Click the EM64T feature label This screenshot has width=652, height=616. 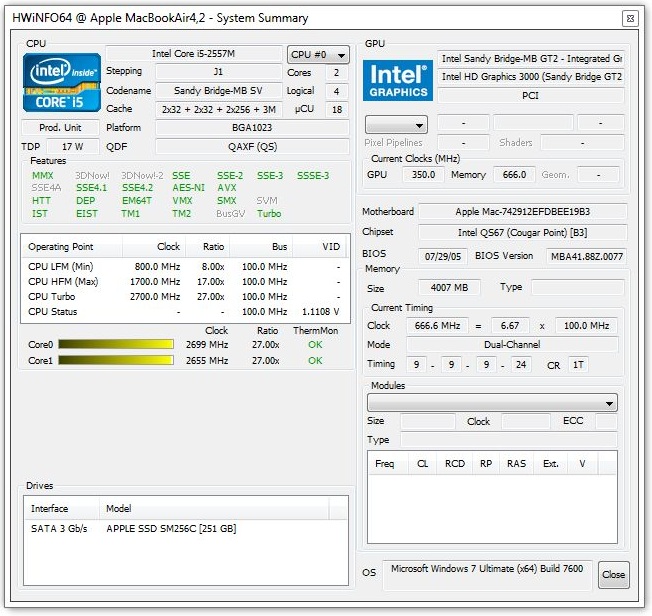point(137,201)
